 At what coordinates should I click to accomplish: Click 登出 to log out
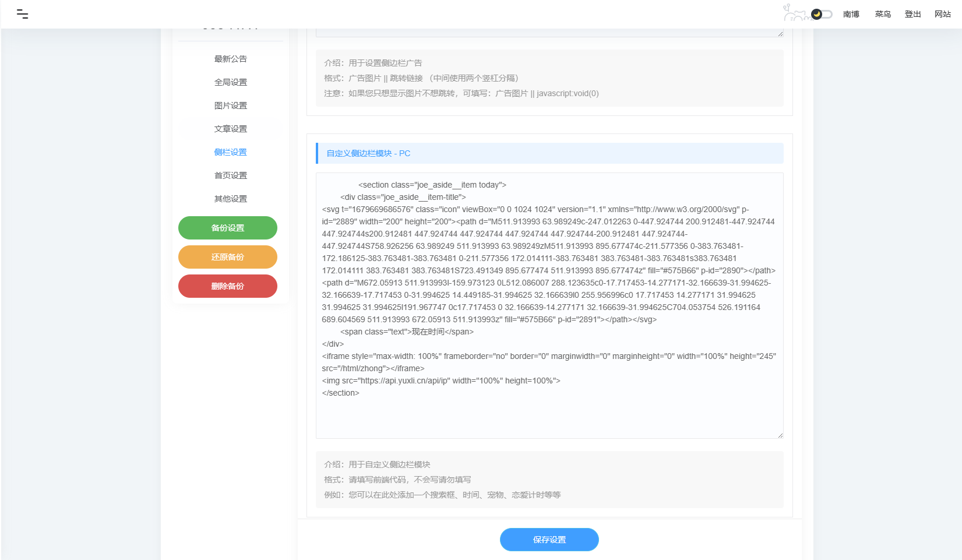[912, 14]
